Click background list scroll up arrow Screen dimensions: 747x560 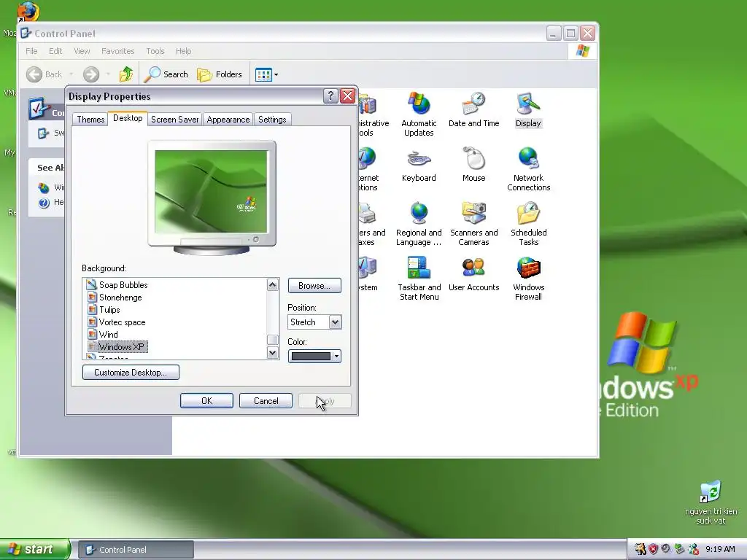tap(273, 285)
